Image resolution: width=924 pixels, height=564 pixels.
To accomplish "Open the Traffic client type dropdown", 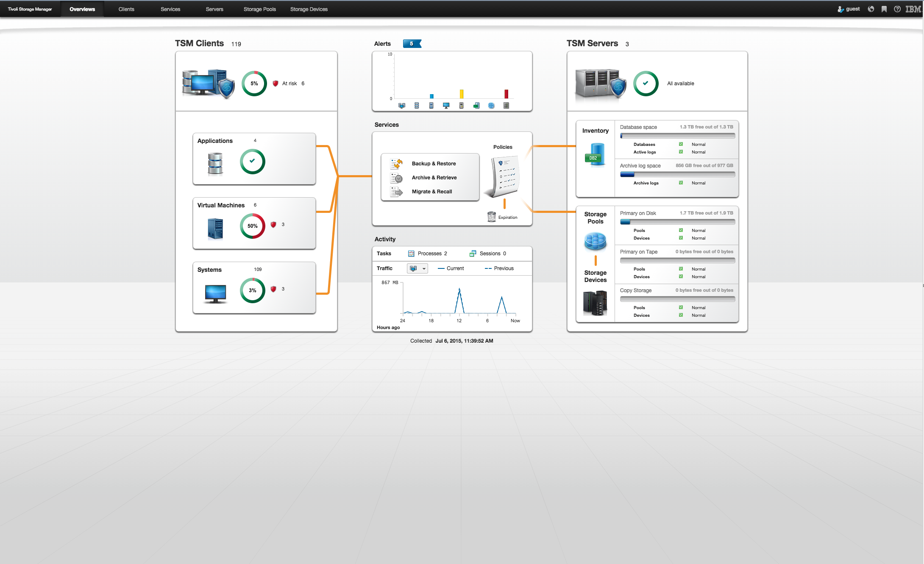I will [417, 268].
